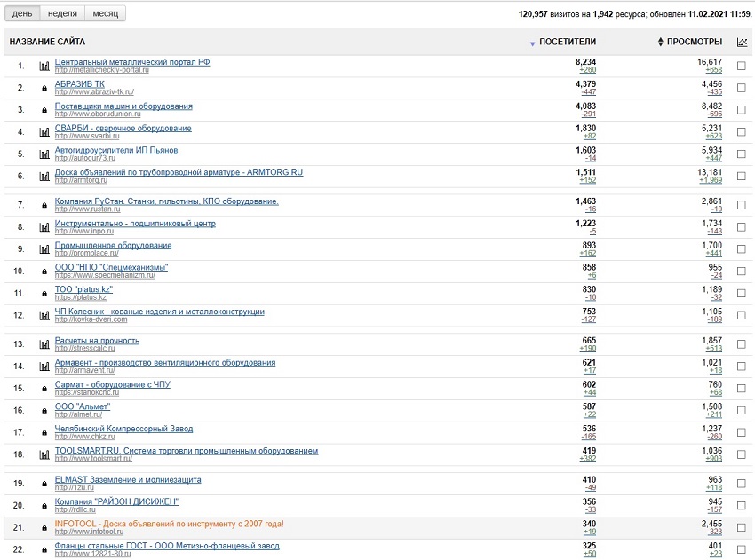The width and height of the screenshot is (755, 560).
Task: Open ELMAST Заземление и молниезащита link
Action: point(128,480)
